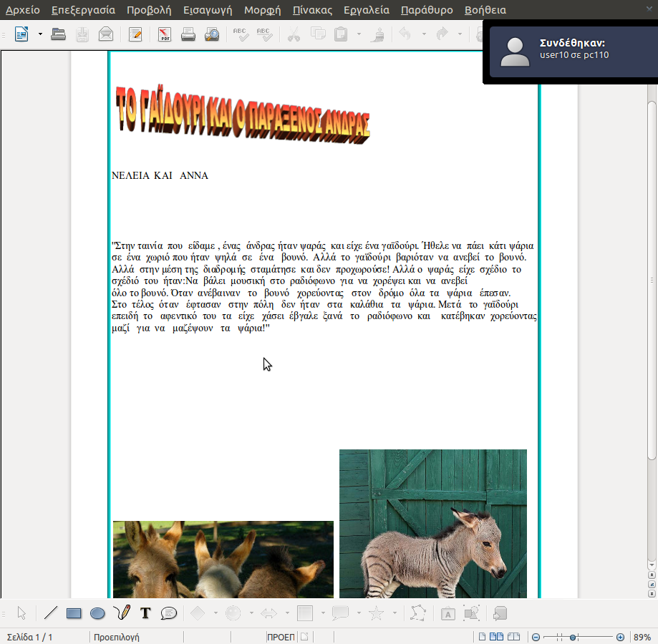Click the Redo arrow
This screenshot has width=658, height=644.
[442, 34]
